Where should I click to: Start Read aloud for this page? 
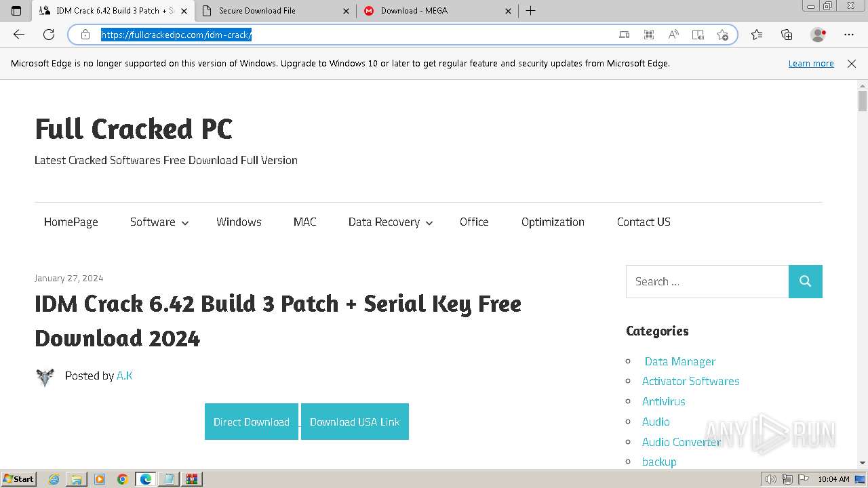click(x=673, y=35)
